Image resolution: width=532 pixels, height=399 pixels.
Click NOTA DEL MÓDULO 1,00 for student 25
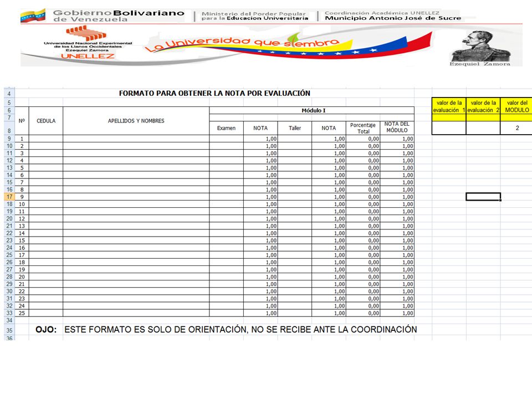[397, 313]
